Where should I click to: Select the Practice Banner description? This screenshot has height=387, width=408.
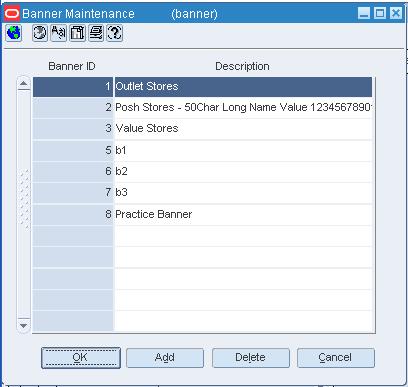243,214
